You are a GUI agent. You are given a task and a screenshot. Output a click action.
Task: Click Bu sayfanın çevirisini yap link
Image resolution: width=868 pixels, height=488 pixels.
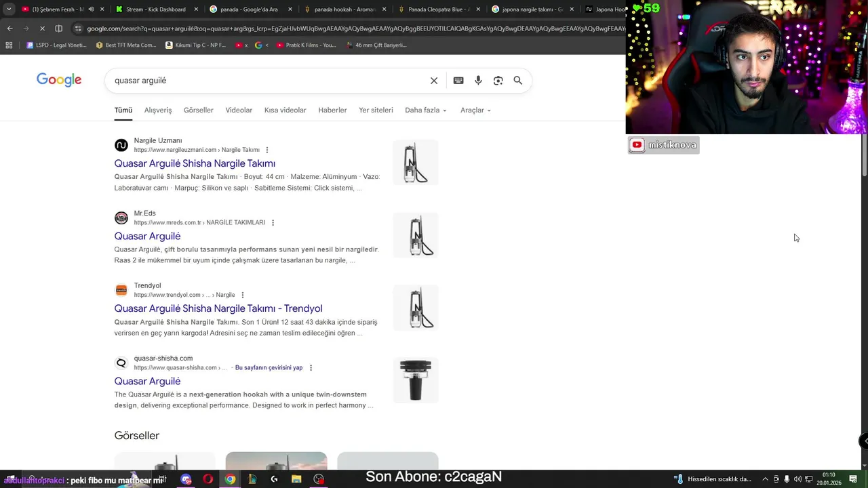(x=269, y=367)
